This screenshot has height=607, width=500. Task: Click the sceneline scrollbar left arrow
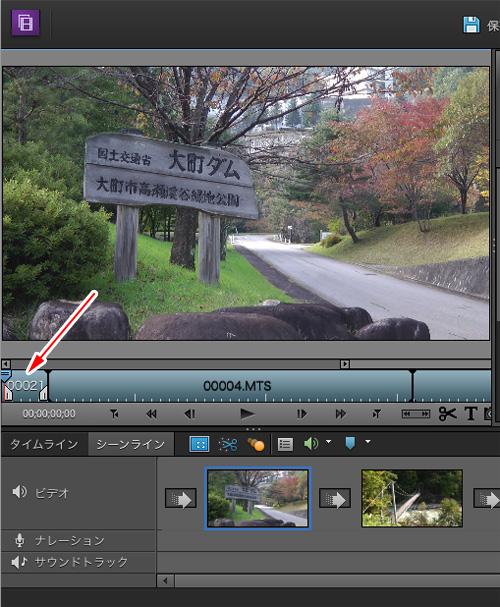[x=166, y=581]
